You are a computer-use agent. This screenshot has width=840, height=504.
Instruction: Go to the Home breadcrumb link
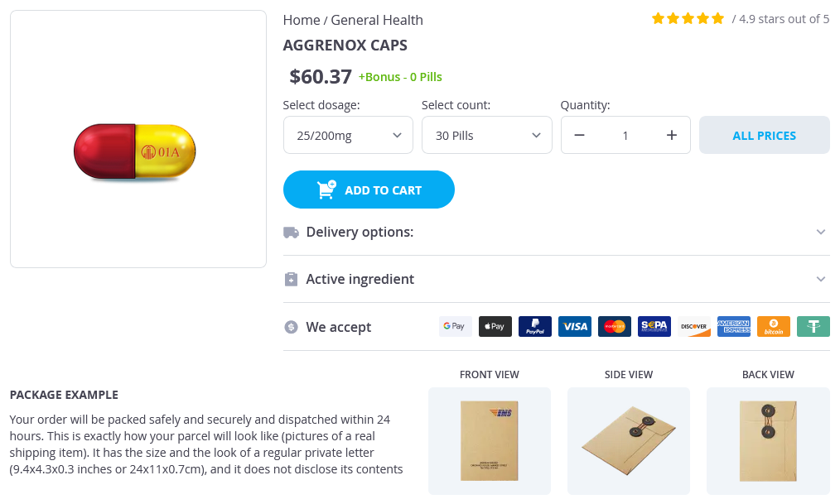302,20
